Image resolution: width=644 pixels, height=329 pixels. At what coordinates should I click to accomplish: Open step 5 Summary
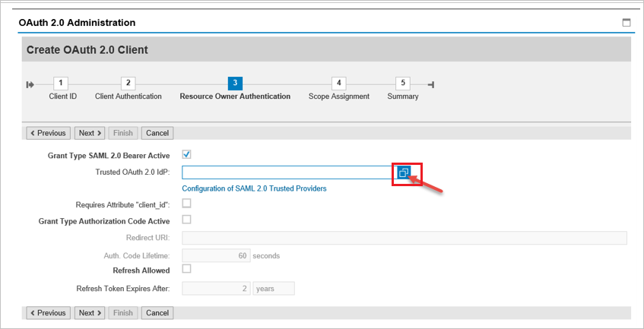click(x=403, y=83)
